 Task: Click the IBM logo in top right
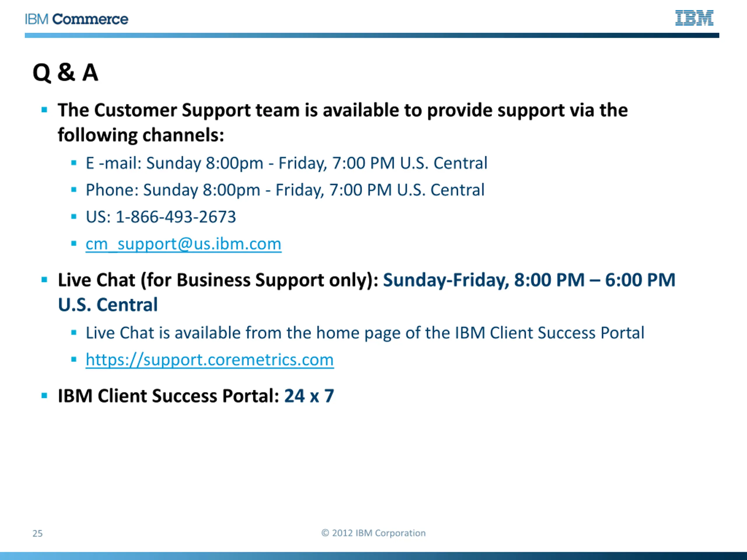pos(694,18)
